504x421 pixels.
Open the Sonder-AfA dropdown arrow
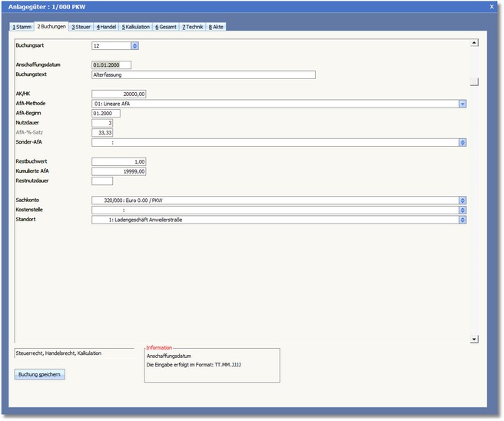point(463,142)
